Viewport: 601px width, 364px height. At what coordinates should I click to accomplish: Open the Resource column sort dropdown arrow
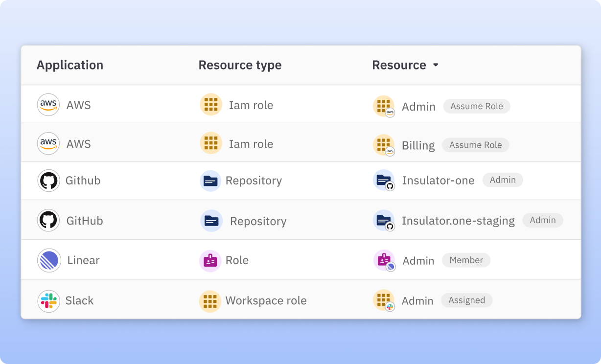(x=436, y=65)
